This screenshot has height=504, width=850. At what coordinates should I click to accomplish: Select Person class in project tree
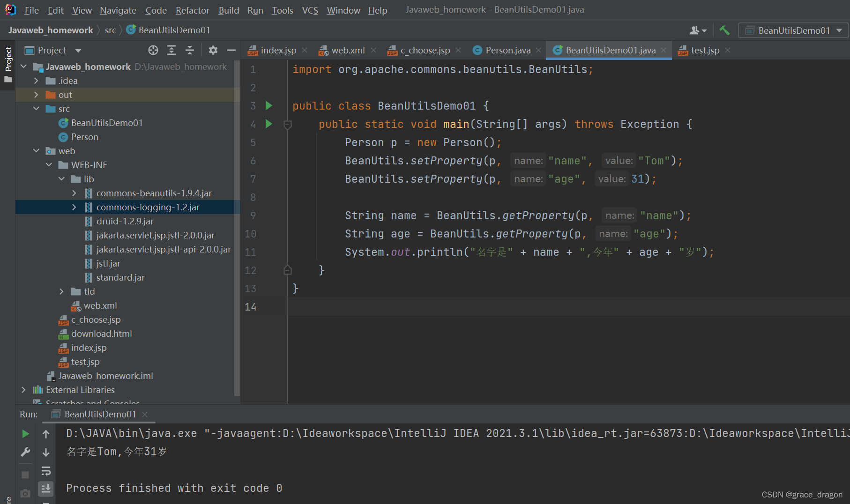pos(84,137)
